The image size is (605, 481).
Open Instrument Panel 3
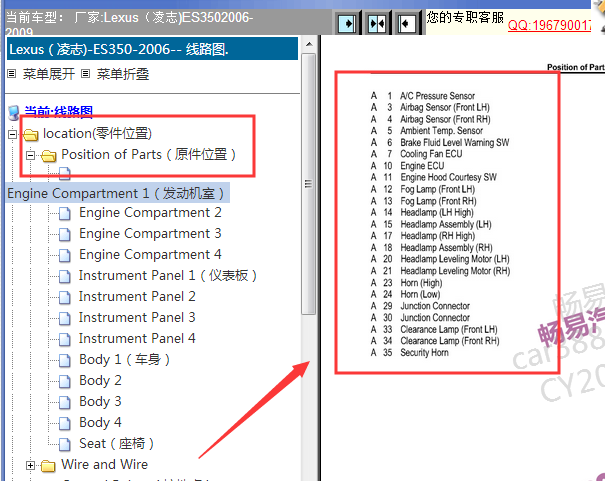(137, 317)
